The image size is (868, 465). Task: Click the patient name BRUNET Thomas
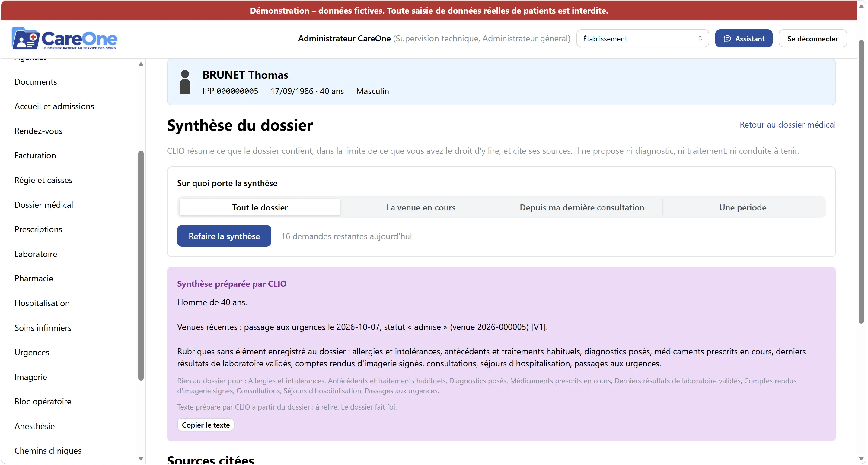click(x=245, y=75)
